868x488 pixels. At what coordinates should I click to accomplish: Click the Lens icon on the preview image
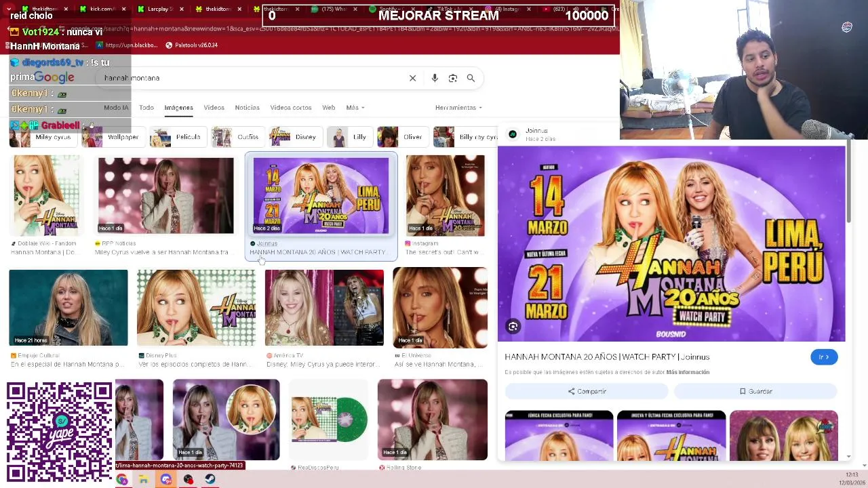click(513, 327)
